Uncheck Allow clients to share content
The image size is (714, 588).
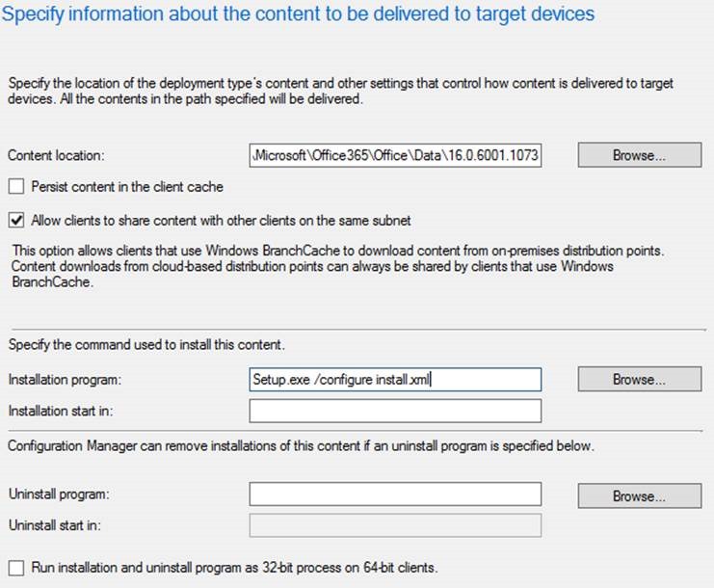(16, 221)
